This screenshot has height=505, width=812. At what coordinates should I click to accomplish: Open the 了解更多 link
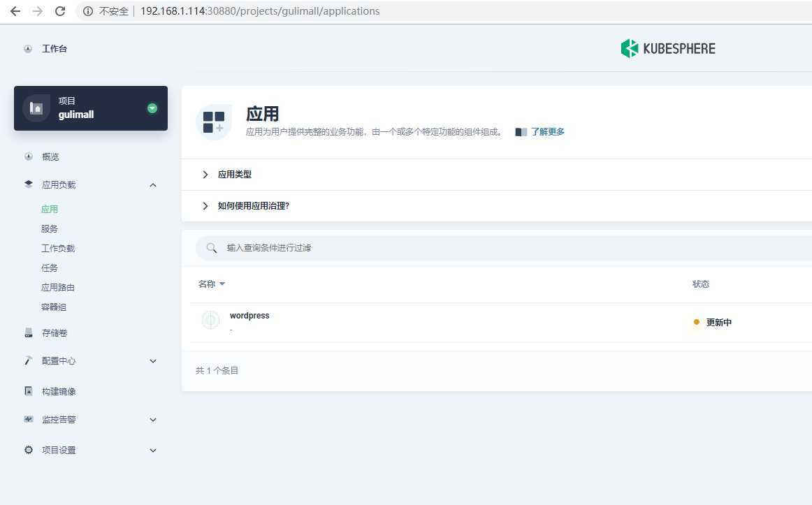point(547,131)
